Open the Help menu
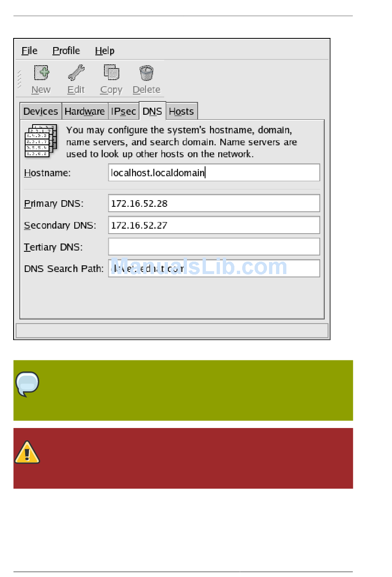This screenshot has width=392, height=577. pos(105,51)
